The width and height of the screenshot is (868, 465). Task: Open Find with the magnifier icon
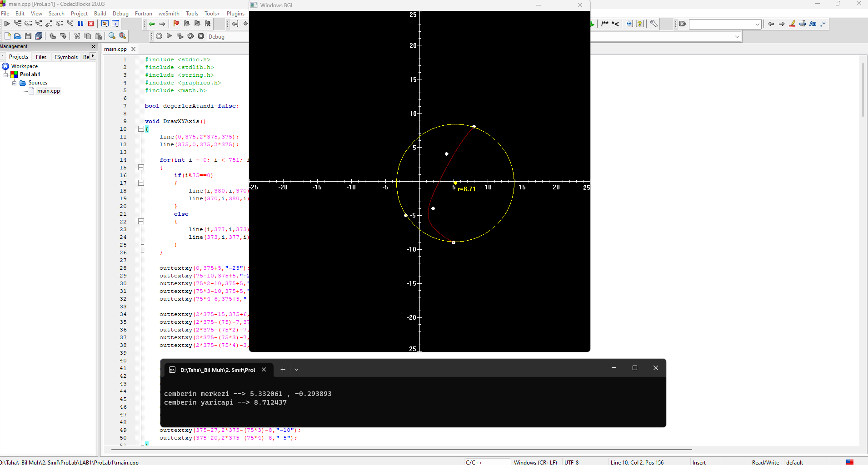112,36
